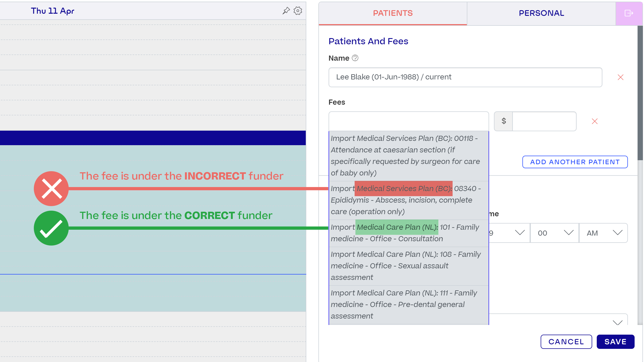Pin the Thu 11 Apr calendar column
This screenshot has height=362, width=644.
[x=286, y=11]
